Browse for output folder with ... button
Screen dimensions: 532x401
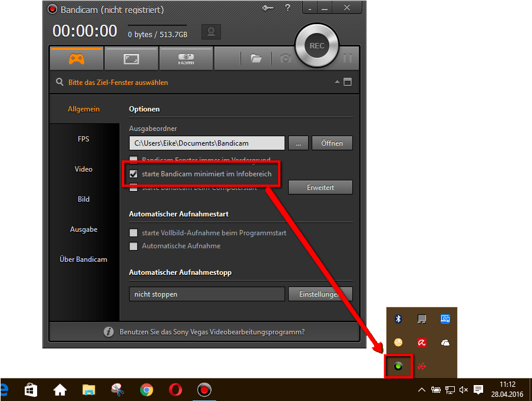298,143
